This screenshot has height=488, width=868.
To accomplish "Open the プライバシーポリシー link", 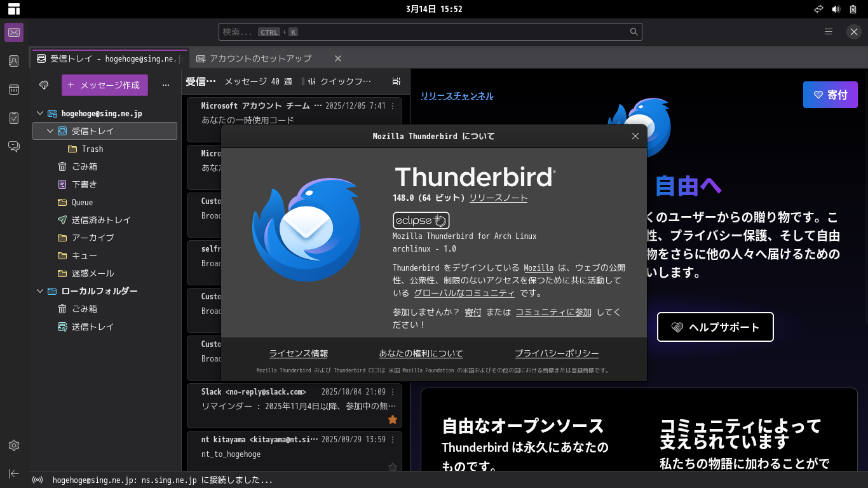I will 557,353.
